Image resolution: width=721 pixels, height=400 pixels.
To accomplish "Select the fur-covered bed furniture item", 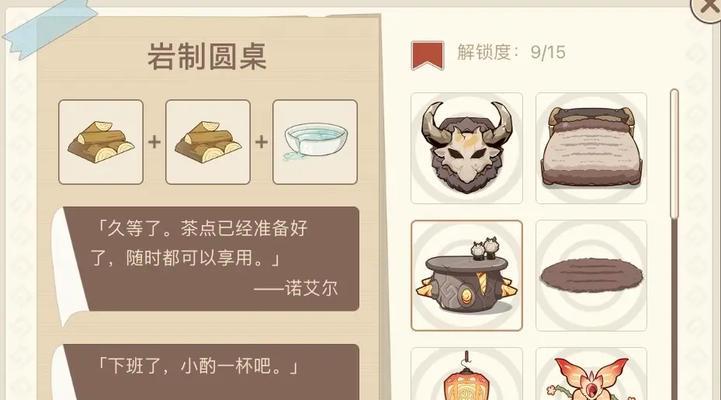I will pyautogui.click(x=591, y=148).
